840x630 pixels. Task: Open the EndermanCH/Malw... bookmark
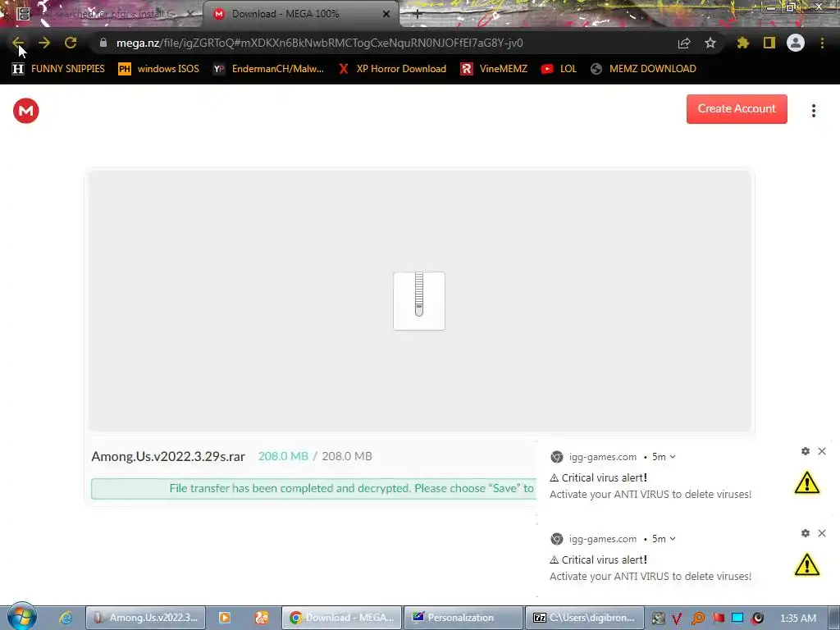coord(268,69)
